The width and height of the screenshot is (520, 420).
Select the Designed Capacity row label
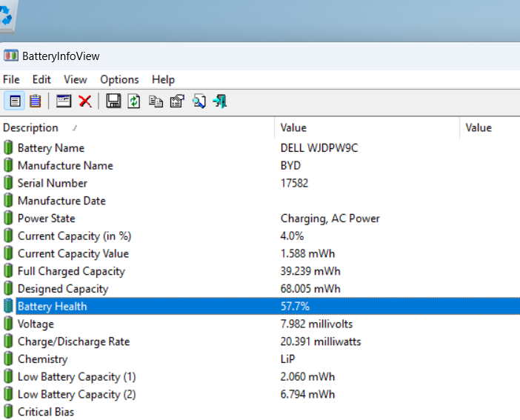point(63,289)
